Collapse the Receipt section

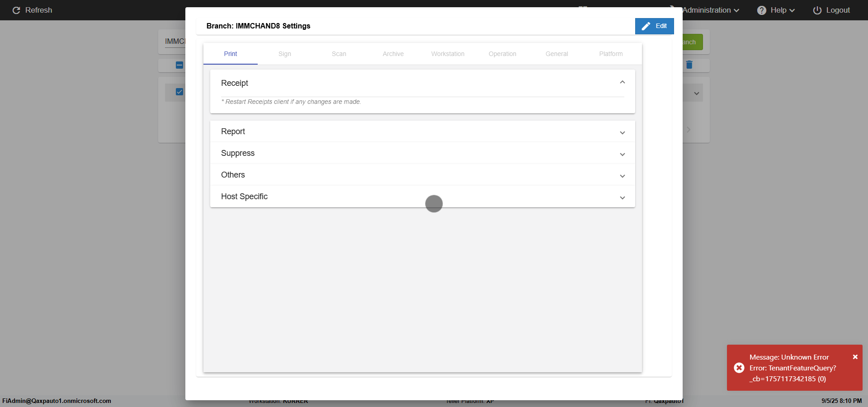422,83
